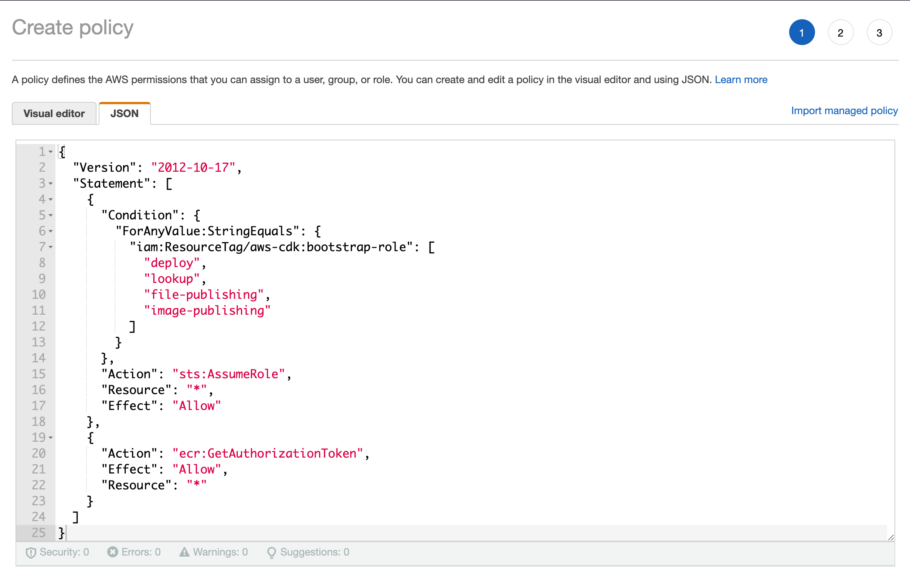Click the Security: 0 status text
Image resolution: width=910 pixels, height=588 pixels.
64,552
